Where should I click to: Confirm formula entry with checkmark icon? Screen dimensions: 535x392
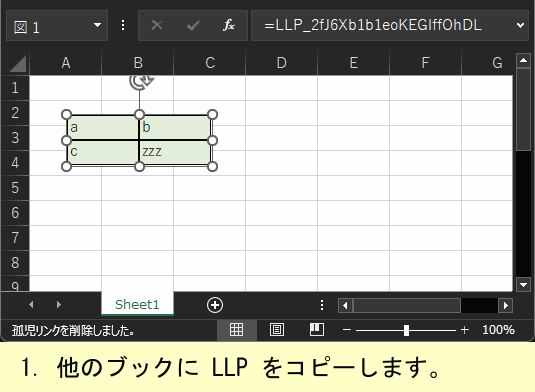click(193, 25)
